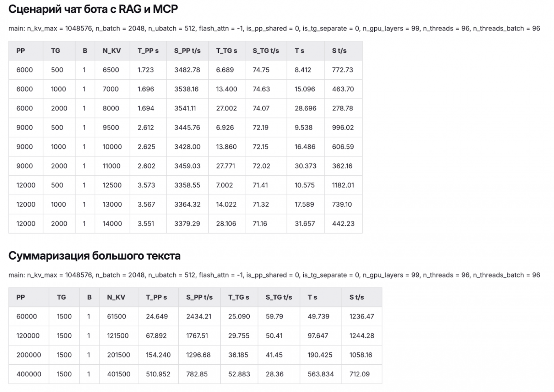Click cell value 3482.78 in first table

point(187,70)
